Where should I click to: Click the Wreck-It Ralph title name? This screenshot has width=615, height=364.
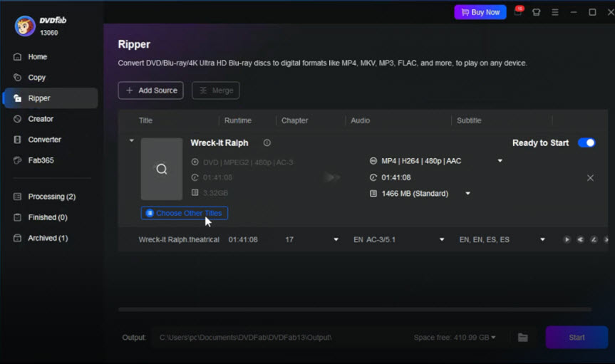pos(219,142)
